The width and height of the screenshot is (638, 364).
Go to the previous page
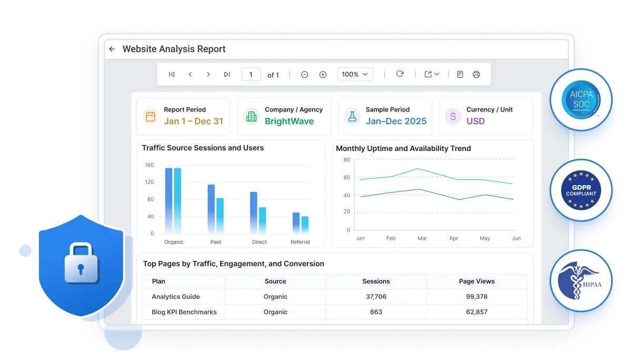[190, 75]
